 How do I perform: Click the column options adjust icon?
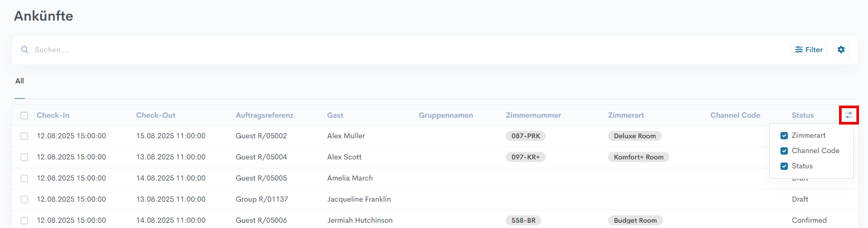848,115
